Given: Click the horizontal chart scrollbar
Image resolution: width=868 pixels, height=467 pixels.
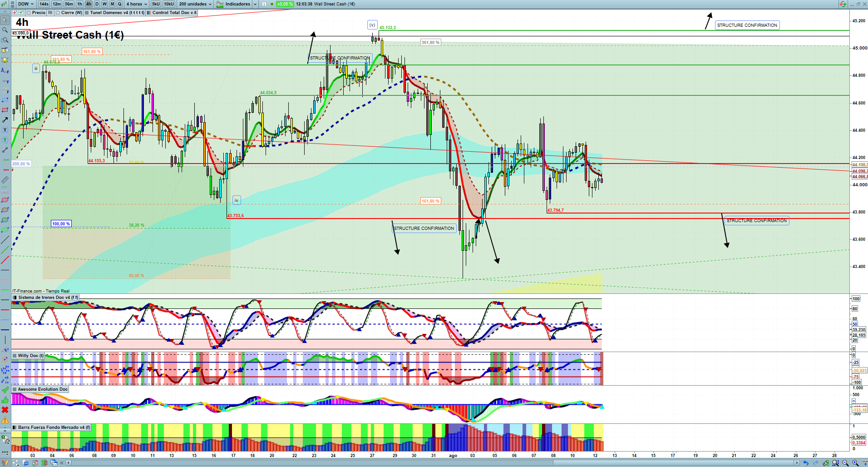Looking at the screenshot, I should tap(431, 463).
